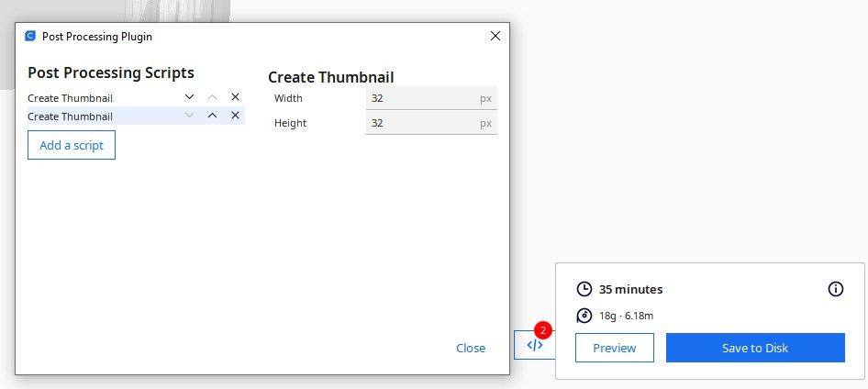Open the print info details icon
The height and width of the screenshot is (389, 868).
click(835, 289)
